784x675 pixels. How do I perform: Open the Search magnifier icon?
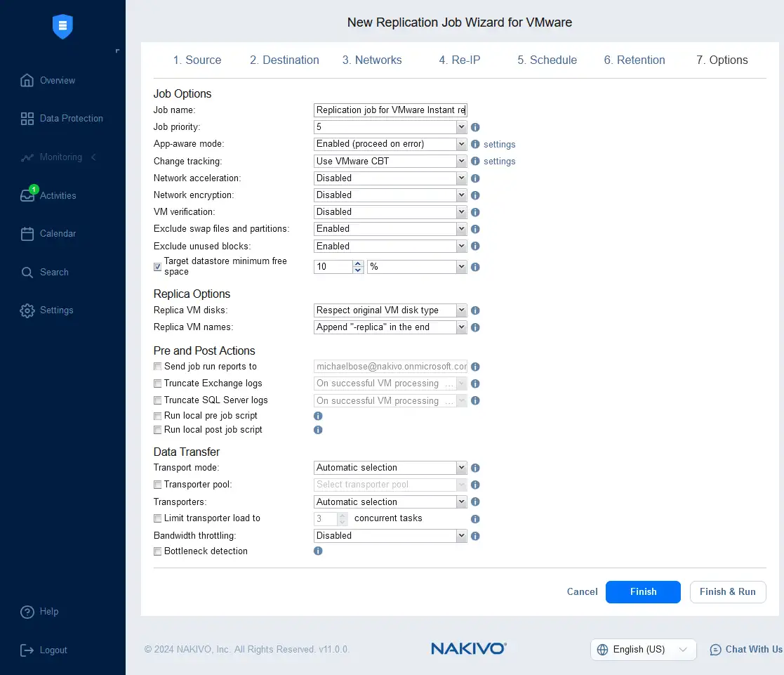(x=27, y=273)
